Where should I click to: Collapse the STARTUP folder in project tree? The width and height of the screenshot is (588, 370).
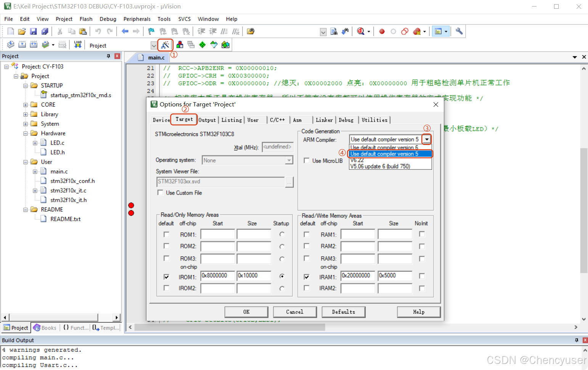(x=25, y=85)
